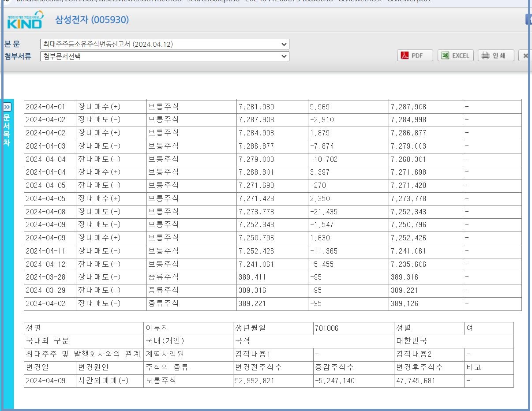Print the document with 인쇄 button
The image size is (532, 411).
tap(496, 56)
